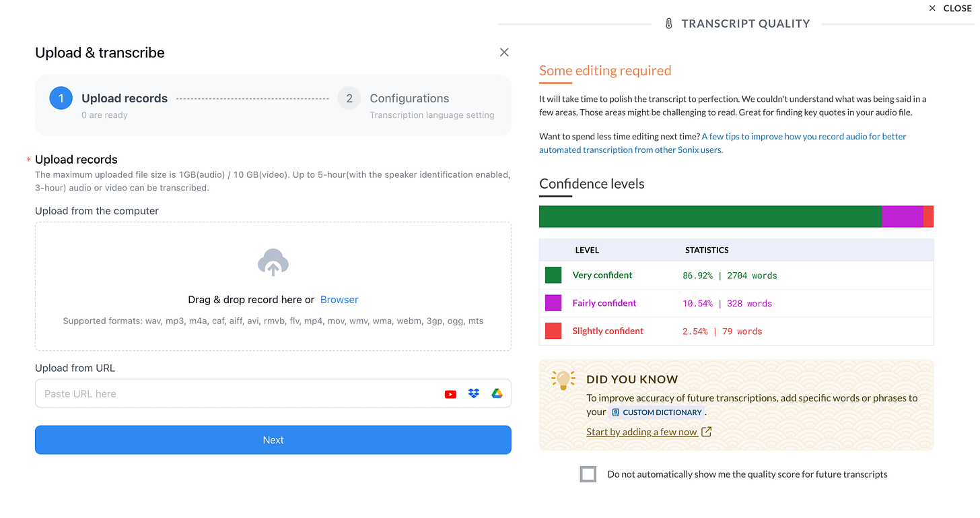Click the magenta Fairly confident swatch
The width and height of the screenshot is (980, 518).
[553, 302]
